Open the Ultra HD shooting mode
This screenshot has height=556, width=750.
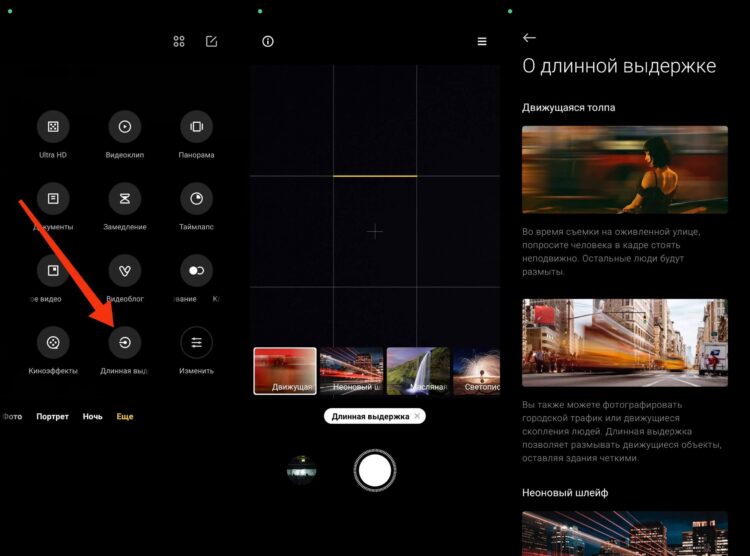pyautogui.click(x=53, y=127)
